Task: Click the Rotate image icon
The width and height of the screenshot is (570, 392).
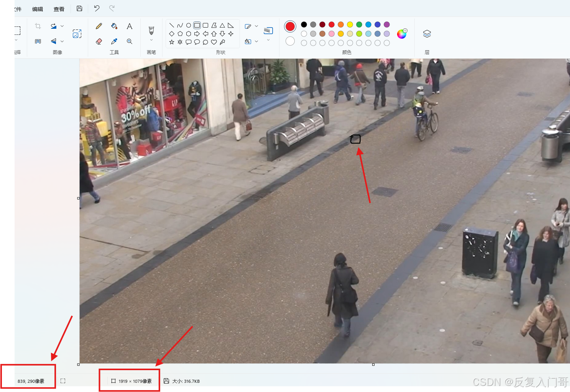Action: [54, 26]
